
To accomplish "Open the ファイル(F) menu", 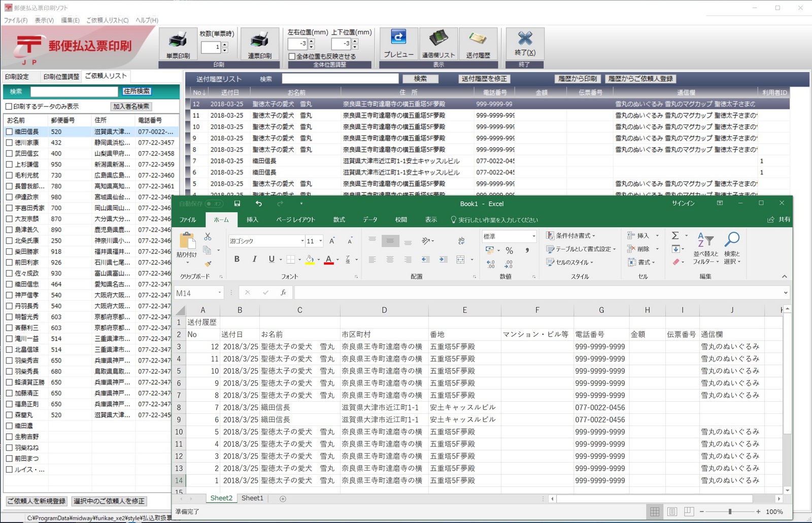I will pos(16,20).
